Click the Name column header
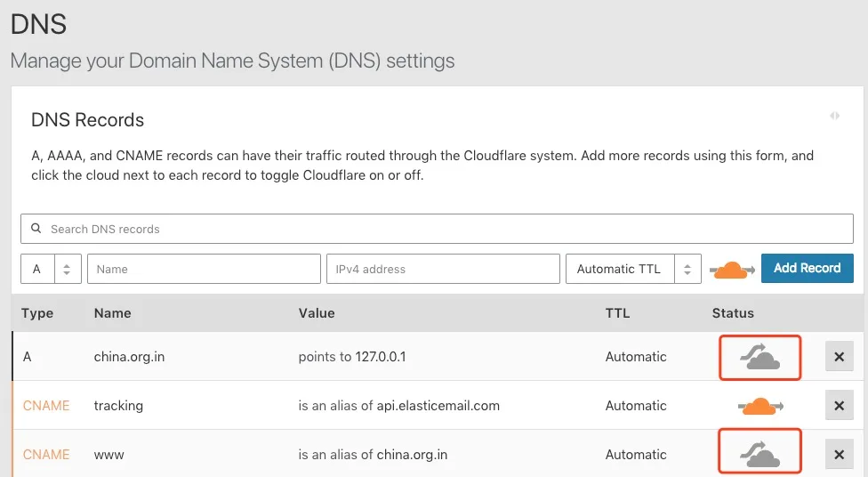Screen dimensions: 868x477 pos(112,313)
